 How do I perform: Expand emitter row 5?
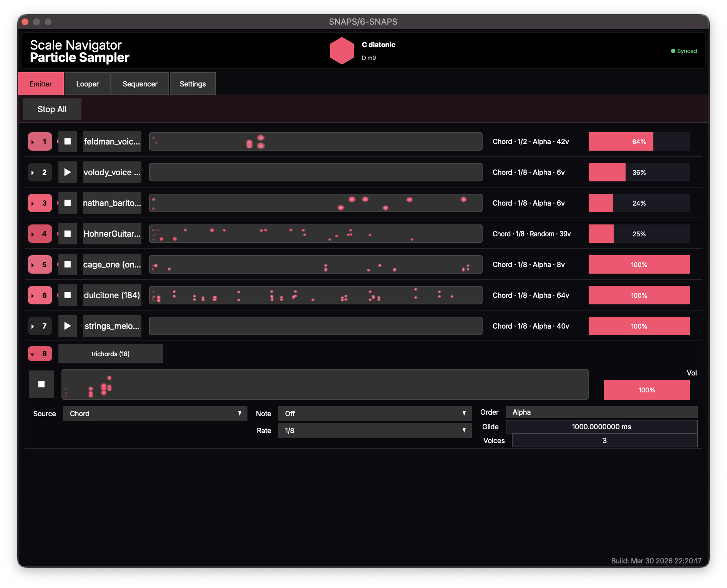(x=40, y=264)
